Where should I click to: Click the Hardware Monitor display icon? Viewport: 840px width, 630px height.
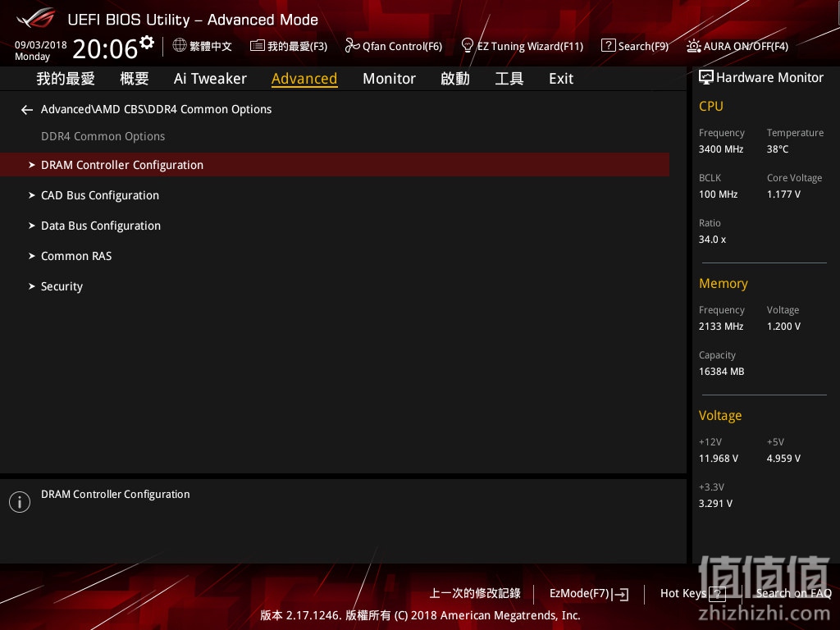coord(706,78)
